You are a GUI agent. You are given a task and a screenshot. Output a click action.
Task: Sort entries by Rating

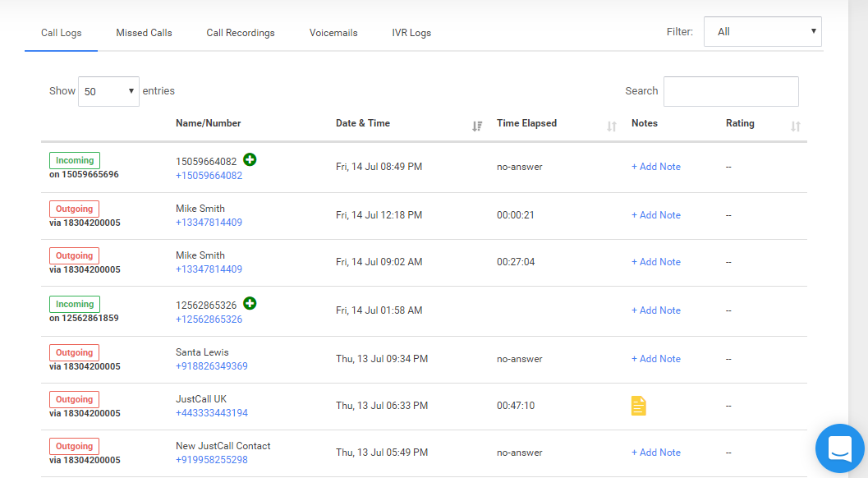pyautogui.click(x=795, y=126)
